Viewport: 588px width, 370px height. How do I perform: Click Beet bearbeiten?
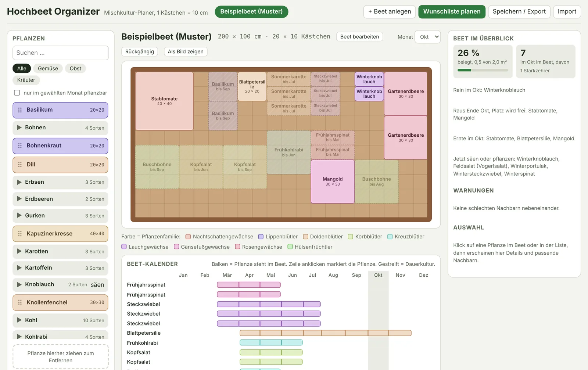click(x=359, y=36)
